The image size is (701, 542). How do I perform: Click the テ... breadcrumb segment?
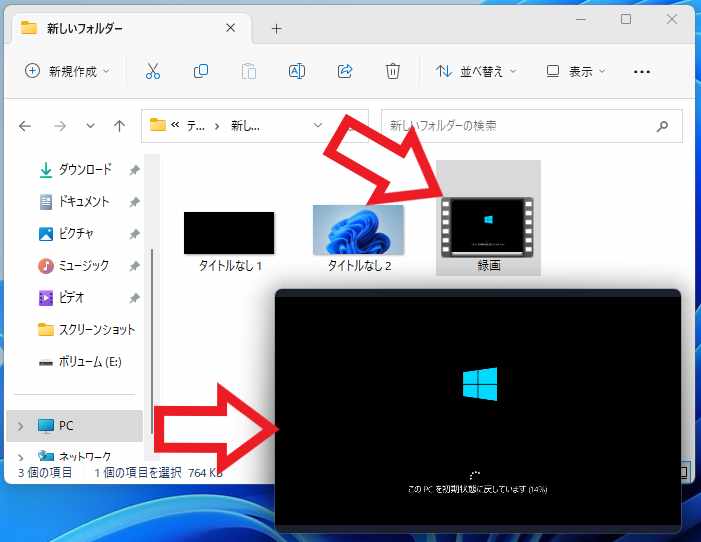click(x=195, y=126)
